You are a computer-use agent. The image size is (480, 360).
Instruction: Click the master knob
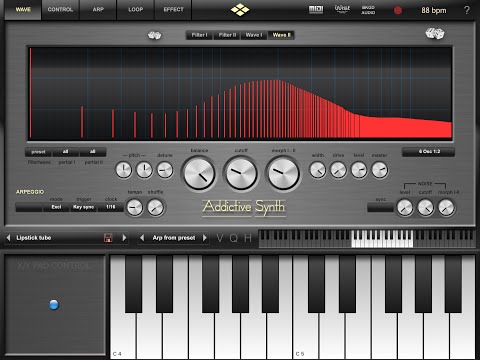point(380,170)
